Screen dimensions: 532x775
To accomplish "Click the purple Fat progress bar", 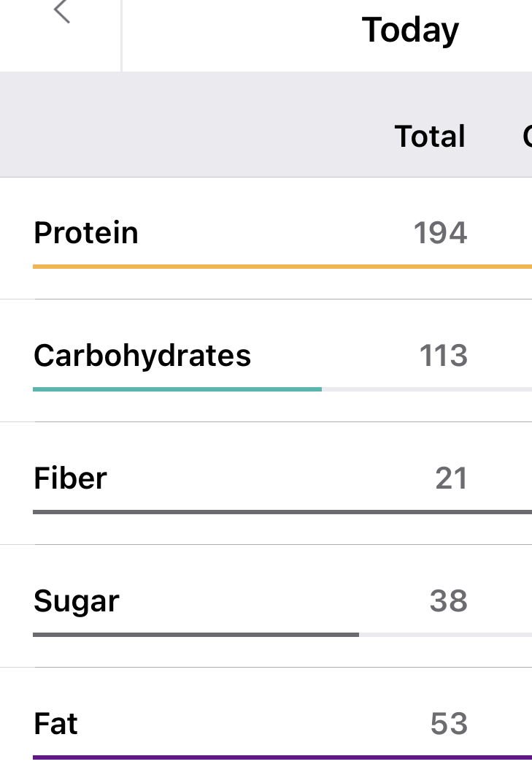I will (282, 757).
